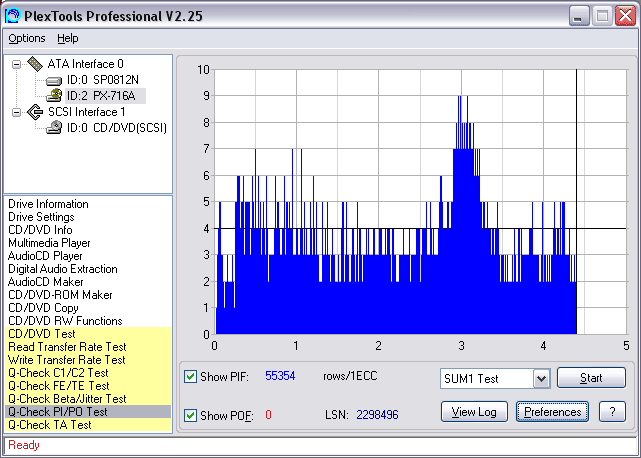This screenshot has width=641, height=458.
Task: Open Drive Settings function
Action: tap(41, 217)
